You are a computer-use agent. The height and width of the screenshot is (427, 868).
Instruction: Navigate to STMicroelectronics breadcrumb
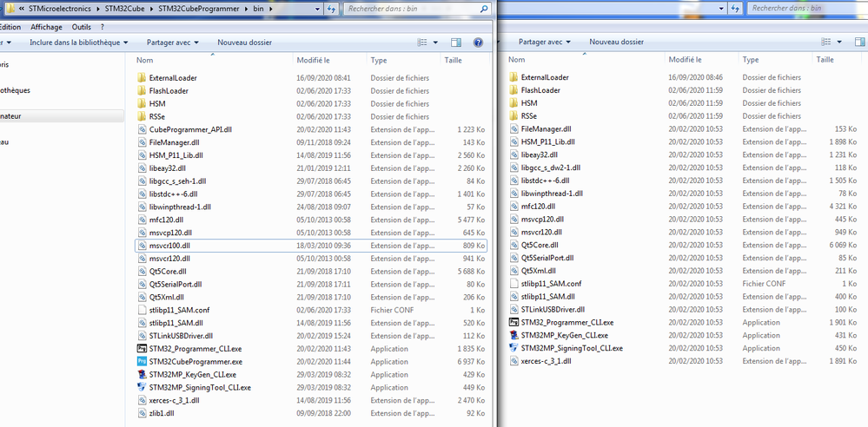point(60,9)
